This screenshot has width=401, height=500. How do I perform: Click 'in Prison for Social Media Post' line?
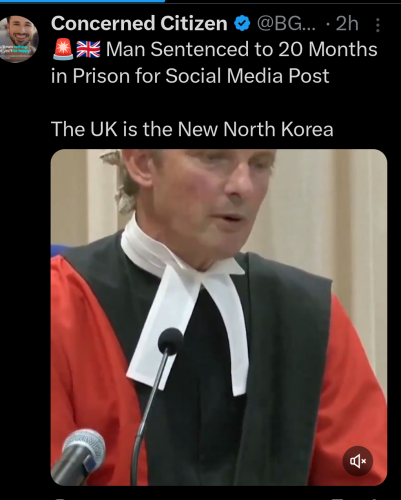pos(190,76)
